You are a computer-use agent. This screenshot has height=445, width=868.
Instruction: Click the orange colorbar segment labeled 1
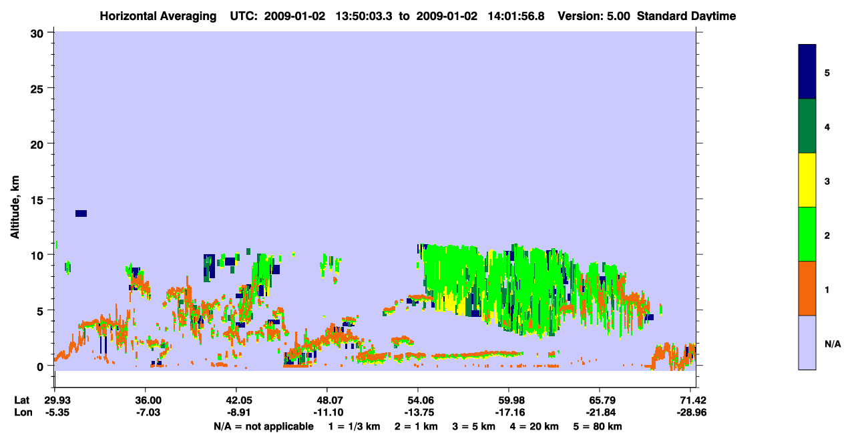coord(807,288)
